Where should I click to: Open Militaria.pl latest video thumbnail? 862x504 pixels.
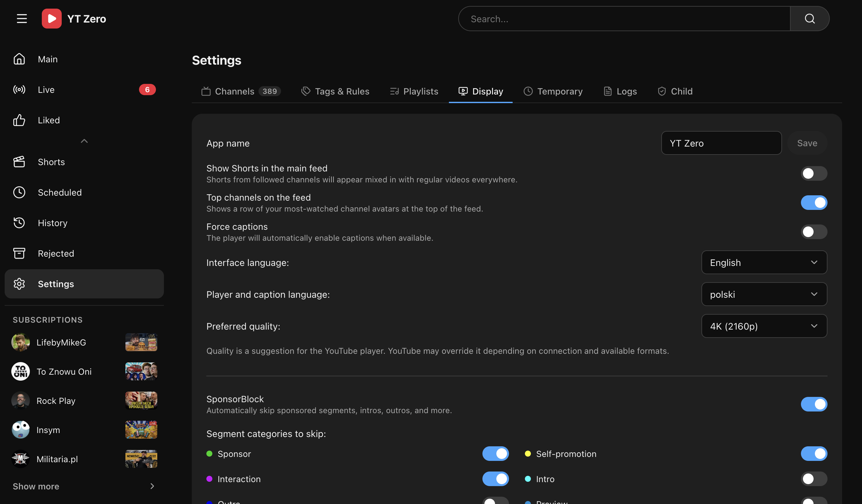coord(141,459)
